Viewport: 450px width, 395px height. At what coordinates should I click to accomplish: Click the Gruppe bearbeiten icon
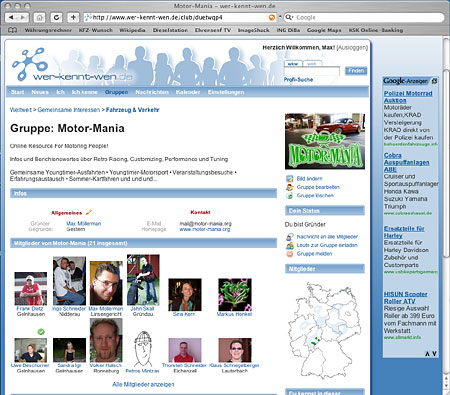pos(290,187)
